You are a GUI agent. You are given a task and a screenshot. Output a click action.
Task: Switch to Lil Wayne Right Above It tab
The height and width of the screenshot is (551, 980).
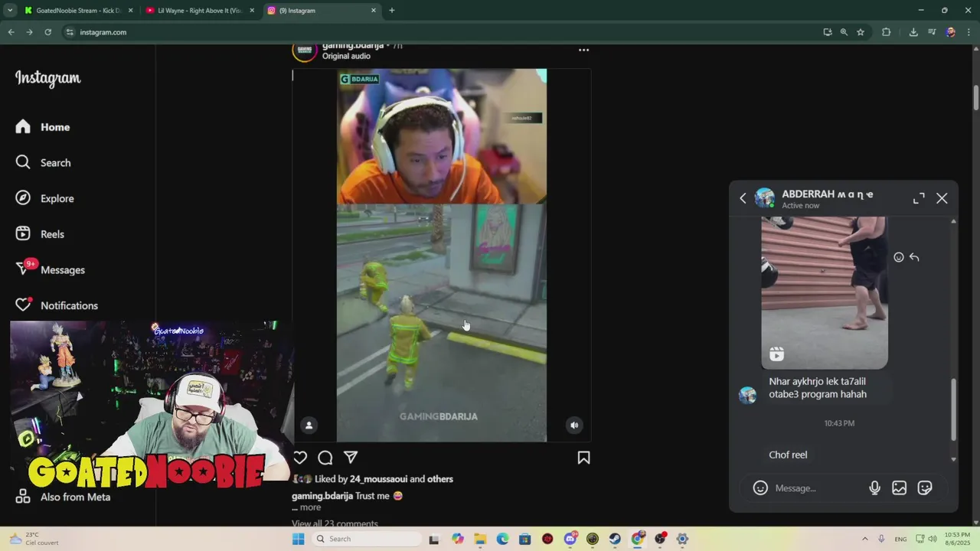(x=199, y=11)
